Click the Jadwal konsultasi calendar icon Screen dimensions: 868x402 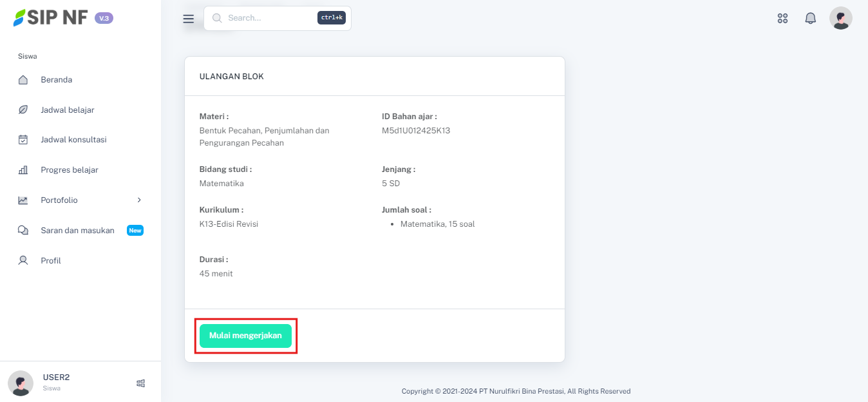(x=23, y=140)
